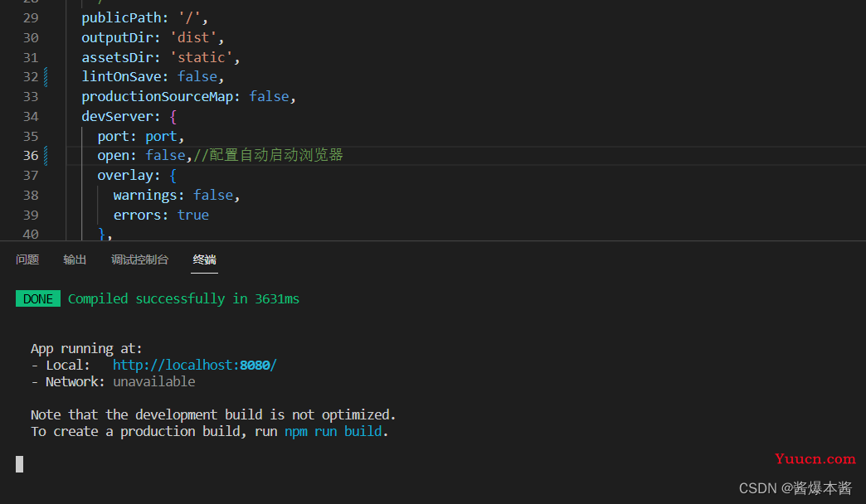Switch to the 问题 panel tab

point(27,259)
